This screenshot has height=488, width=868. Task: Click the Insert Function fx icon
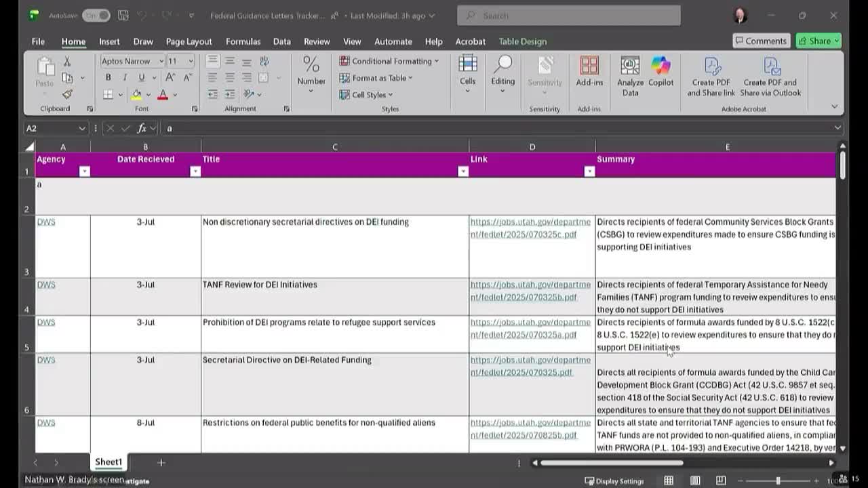point(142,128)
